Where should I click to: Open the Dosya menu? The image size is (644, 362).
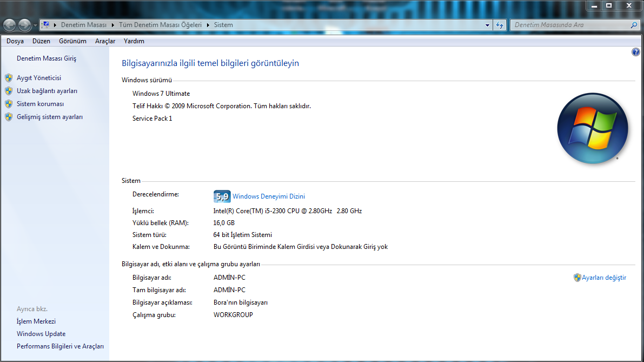click(15, 41)
